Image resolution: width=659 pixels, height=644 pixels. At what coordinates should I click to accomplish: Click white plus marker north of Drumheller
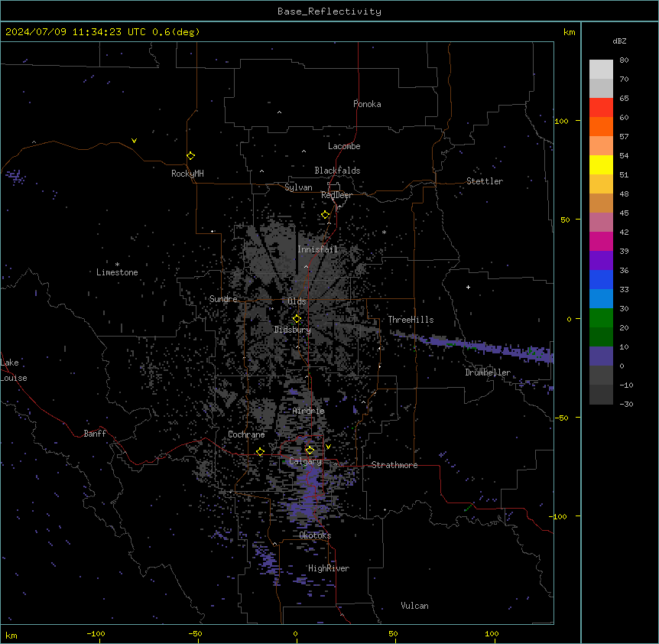click(x=468, y=287)
